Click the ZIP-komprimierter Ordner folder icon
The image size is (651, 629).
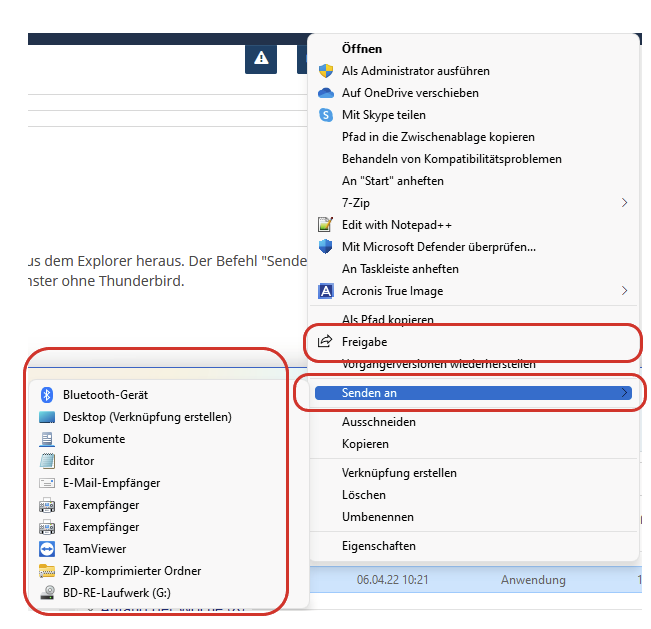click(46, 571)
